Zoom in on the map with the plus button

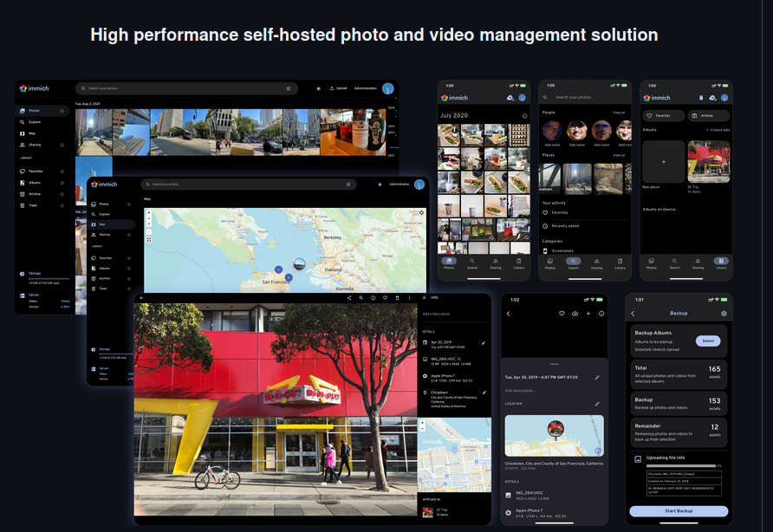(149, 213)
